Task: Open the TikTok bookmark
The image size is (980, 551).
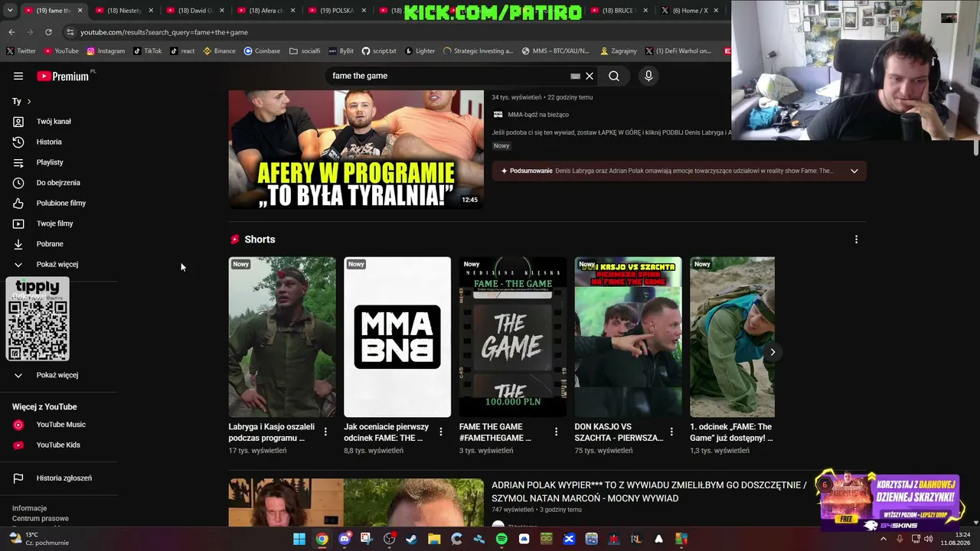Action: pyautogui.click(x=147, y=51)
